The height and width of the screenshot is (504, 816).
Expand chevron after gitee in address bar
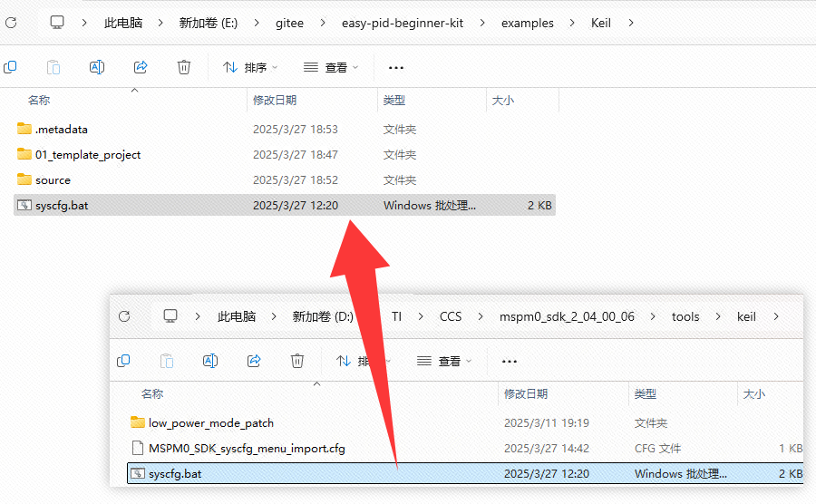(x=323, y=23)
